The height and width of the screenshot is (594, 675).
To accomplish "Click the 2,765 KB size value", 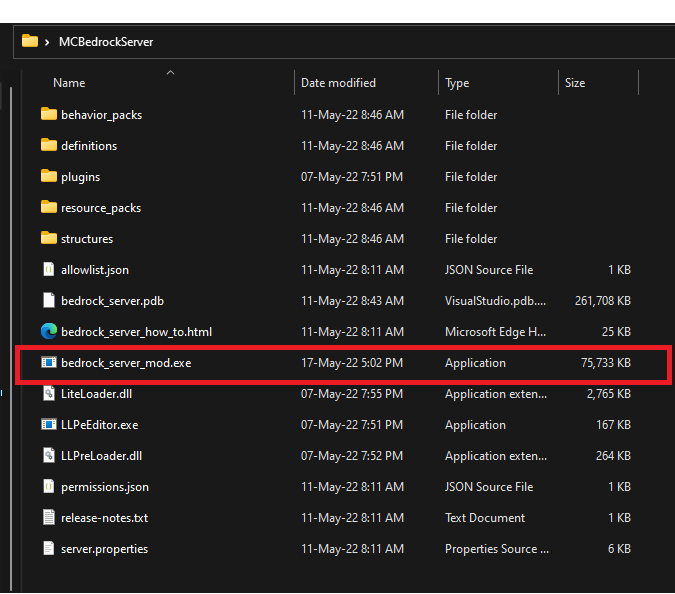I will (x=609, y=394).
